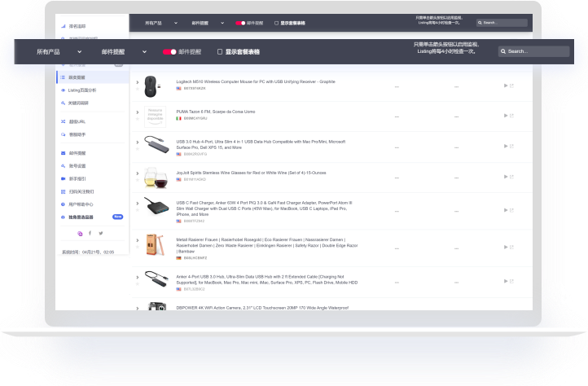Select active 跟卖提醒 item in sidebar
The height and width of the screenshot is (386, 588).
click(x=93, y=77)
